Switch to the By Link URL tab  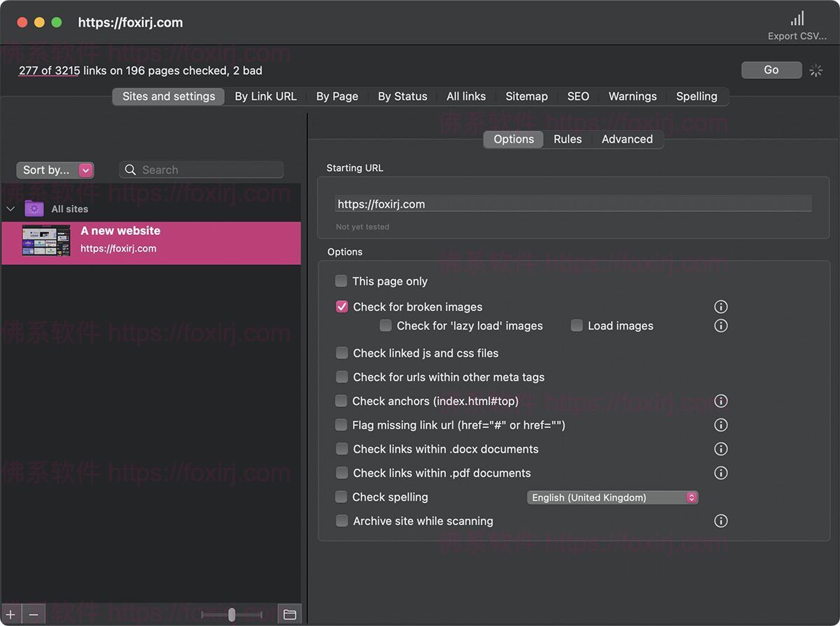pyautogui.click(x=265, y=97)
